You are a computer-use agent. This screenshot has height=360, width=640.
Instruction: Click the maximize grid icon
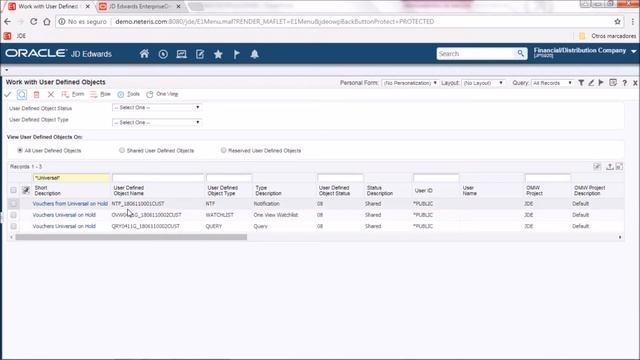(x=619, y=167)
